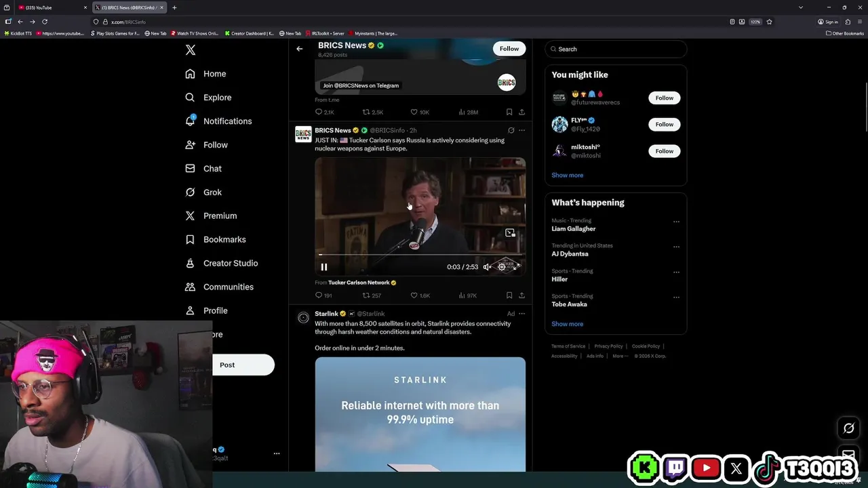The image size is (868, 488).
Task: Open Profile in the sidebar
Action: (x=206, y=310)
